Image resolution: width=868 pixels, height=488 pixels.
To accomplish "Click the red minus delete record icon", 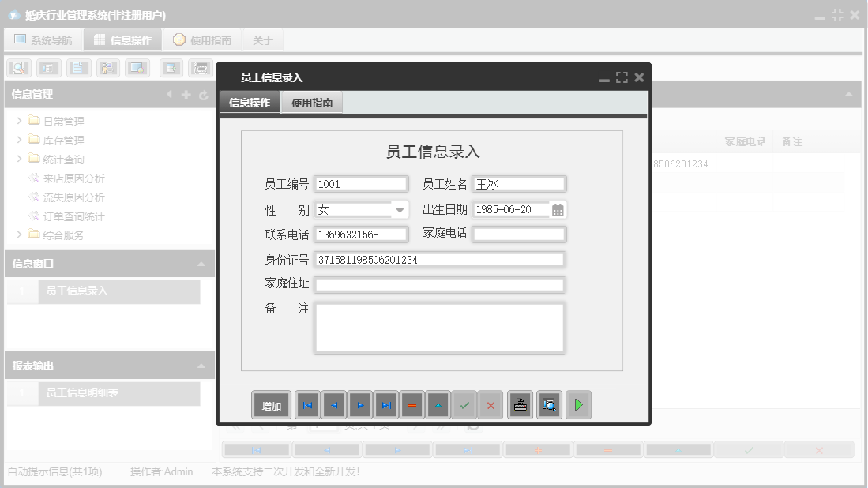I will pyautogui.click(x=412, y=404).
